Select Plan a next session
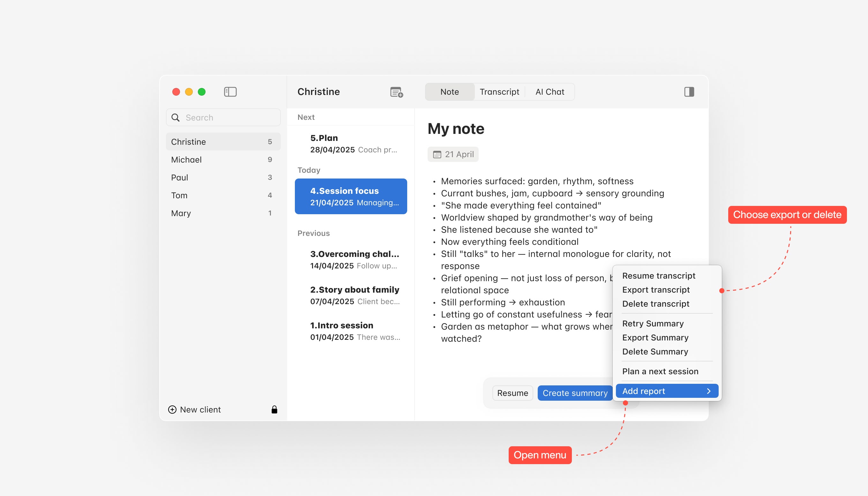The height and width of the screenshot is (496, 868). (x=660, y=371)
